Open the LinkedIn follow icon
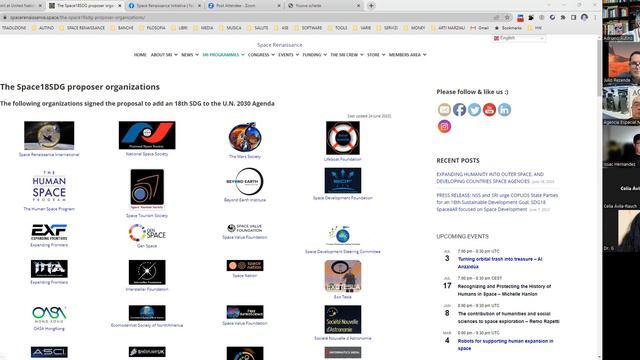Image resolution: width=640 pixels, height=360 pixels. [504, 109]
